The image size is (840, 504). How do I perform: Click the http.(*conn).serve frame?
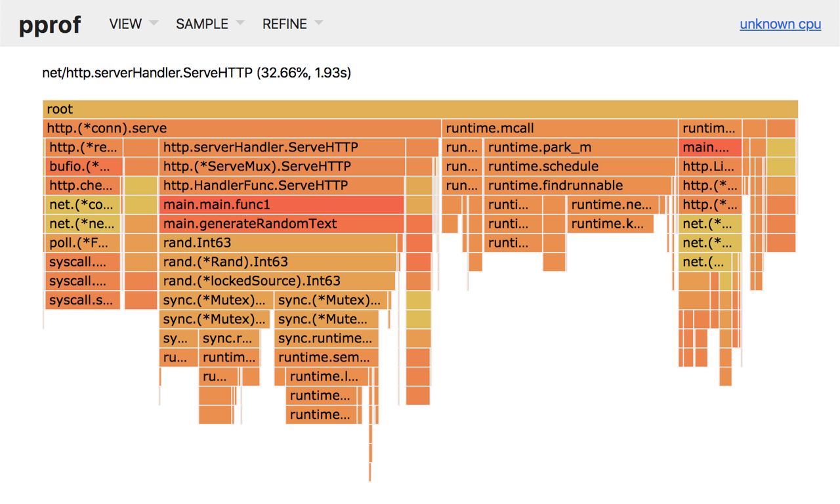coord(241,128)
